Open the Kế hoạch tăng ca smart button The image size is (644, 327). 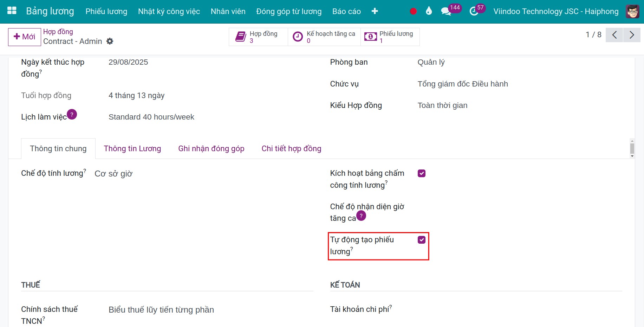[x=324, y=37]
